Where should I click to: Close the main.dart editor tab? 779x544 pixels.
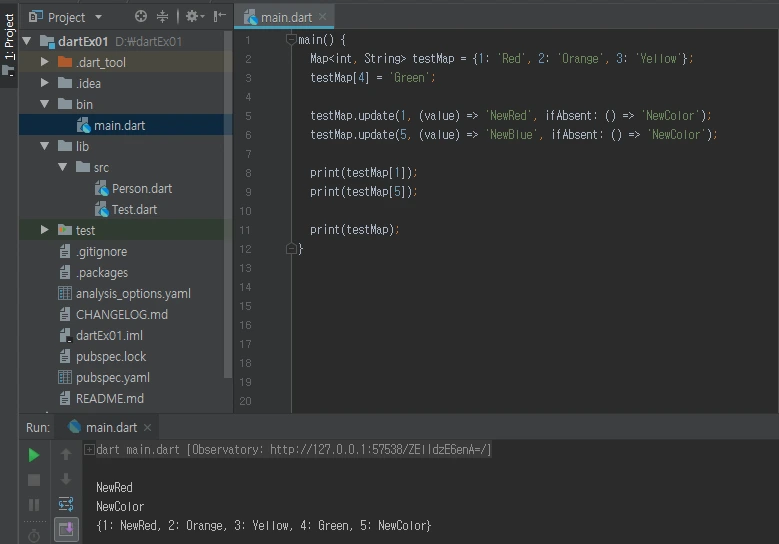pos(322,16)
